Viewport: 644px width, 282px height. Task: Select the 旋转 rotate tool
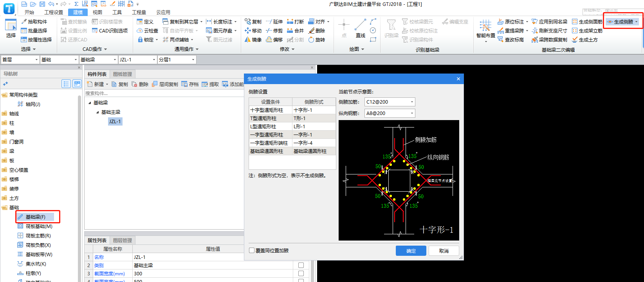[x=317, y=40]
